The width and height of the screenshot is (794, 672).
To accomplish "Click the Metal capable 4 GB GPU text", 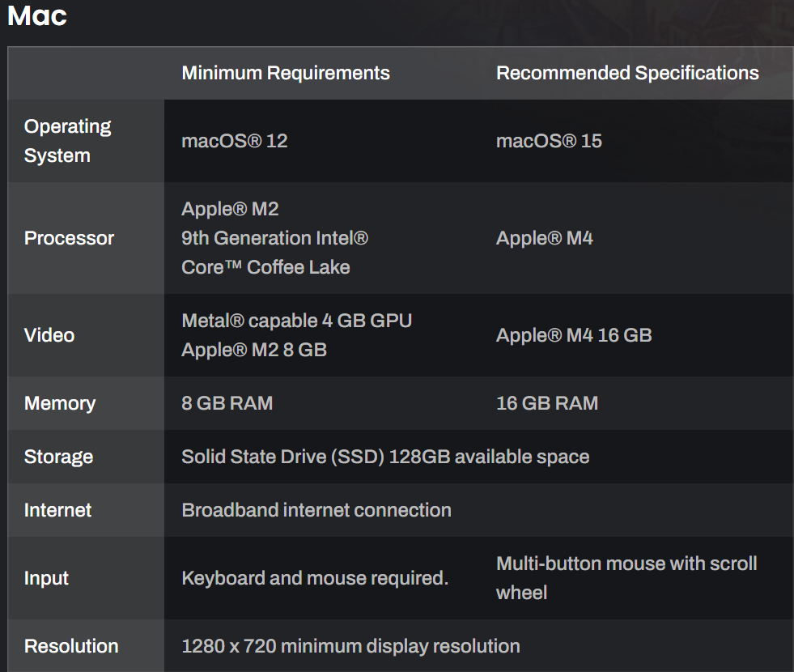I will tap(297, 321).
